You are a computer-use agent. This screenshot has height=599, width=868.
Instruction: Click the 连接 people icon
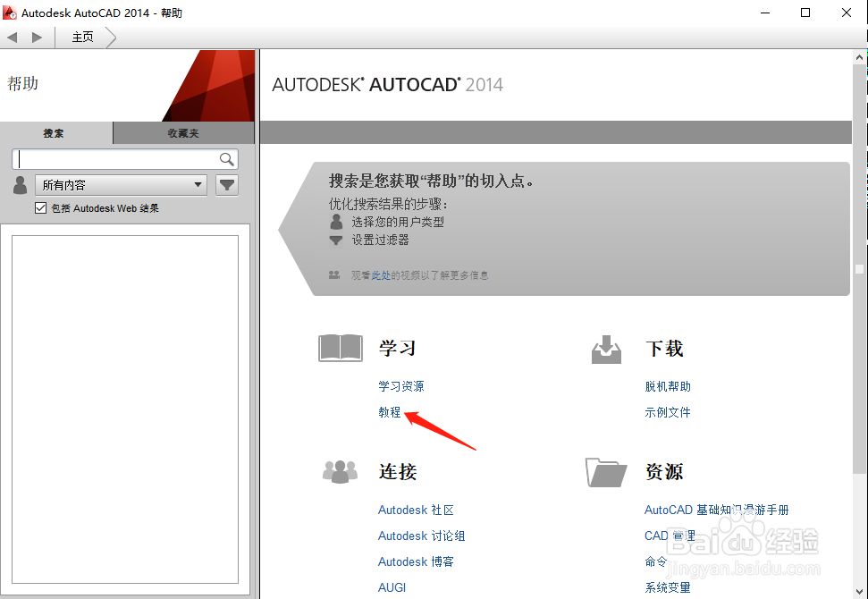click(x=340, y=472)
